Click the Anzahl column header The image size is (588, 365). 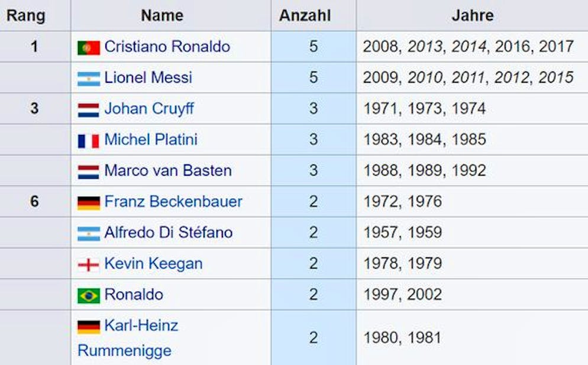pyautogui.click(x=314, y=15)
